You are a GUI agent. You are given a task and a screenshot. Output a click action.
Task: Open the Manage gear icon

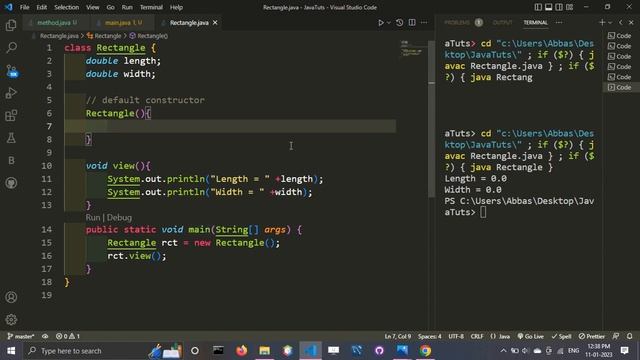coord(11,320)
